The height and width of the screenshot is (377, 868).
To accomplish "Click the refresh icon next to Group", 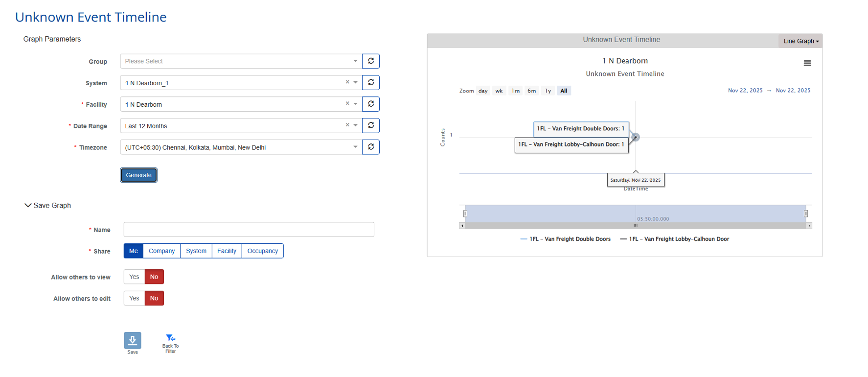I will coord(371,61).
